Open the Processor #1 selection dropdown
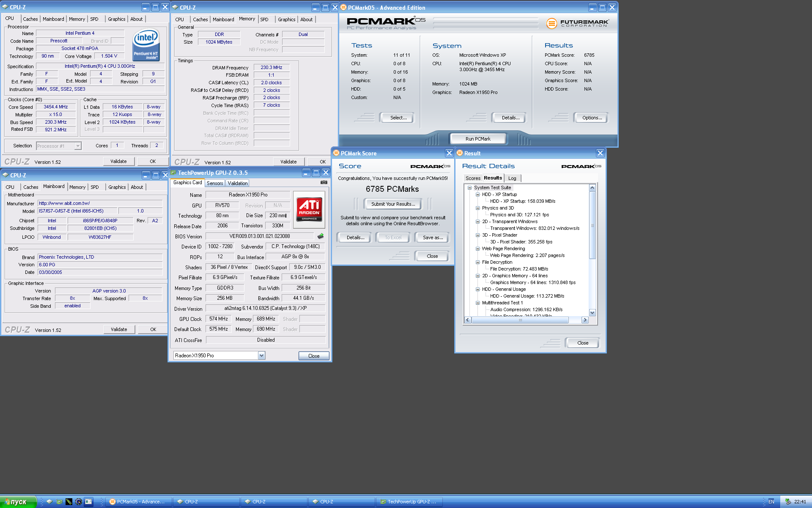Image resolution: width=812 pixels, height=508 pixels. coord(78,146)
